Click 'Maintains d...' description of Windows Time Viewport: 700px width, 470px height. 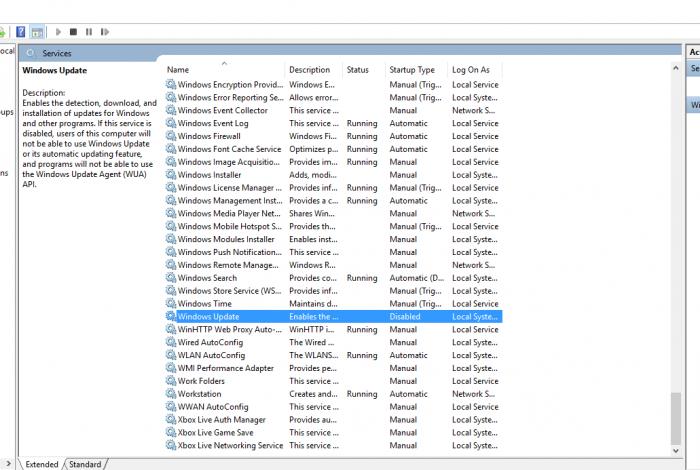tap(313, 304)
